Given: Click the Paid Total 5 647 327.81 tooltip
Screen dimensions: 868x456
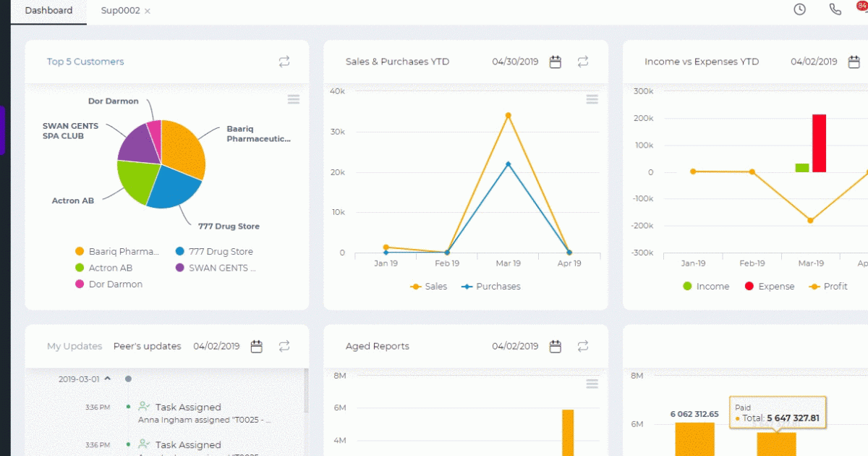Looking at the screenshot, I should (x=778, y=413).
